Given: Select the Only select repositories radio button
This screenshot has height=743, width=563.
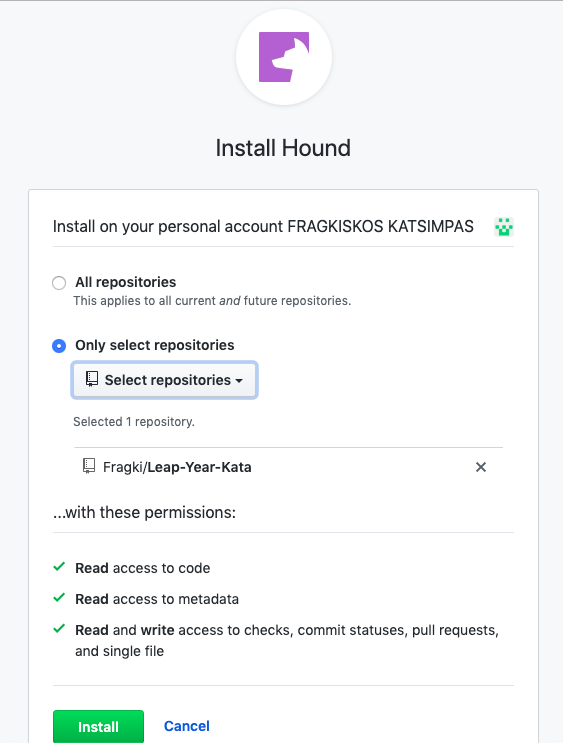Looking at the screenshot, I should click(x=59, y=346).
